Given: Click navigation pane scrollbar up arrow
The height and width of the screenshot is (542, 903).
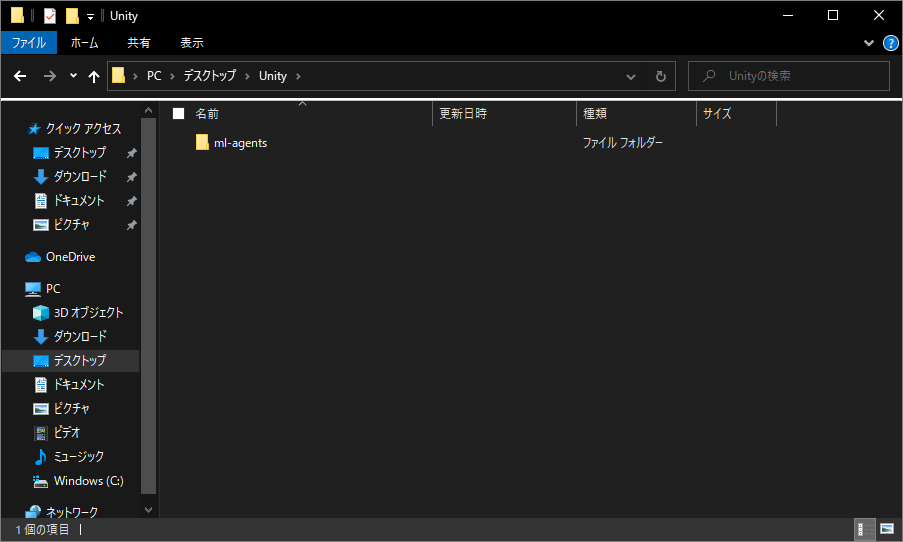Looking at the screenshot, I should click(x=149, y=110).
